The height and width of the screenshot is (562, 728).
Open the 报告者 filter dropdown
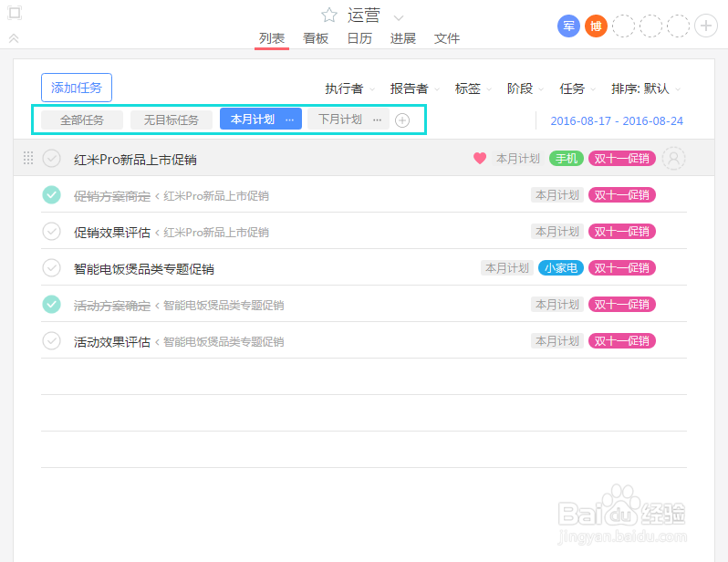tap(414, 88)
